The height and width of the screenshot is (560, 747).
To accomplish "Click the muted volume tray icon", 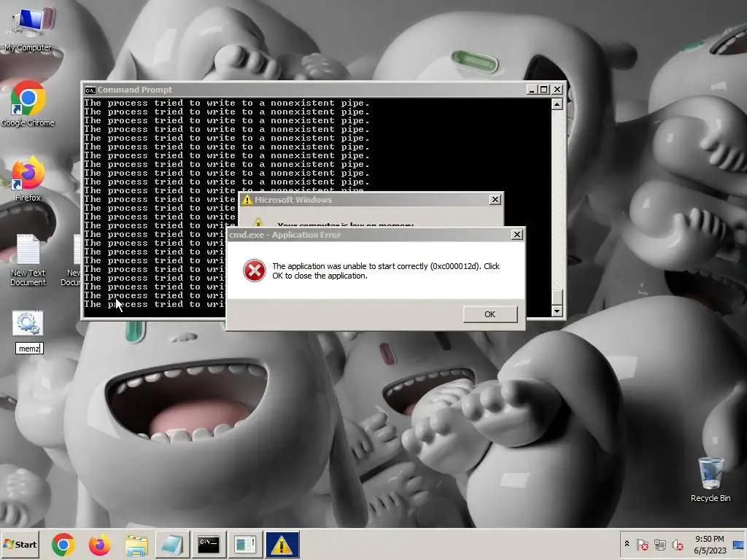I will point(677,544).
